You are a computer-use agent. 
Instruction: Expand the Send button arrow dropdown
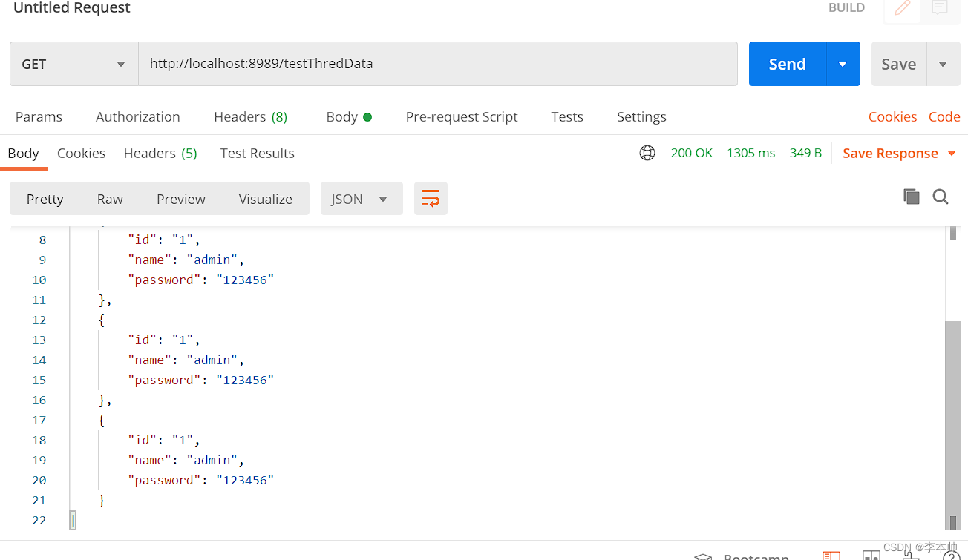click(x=843, y=64)
